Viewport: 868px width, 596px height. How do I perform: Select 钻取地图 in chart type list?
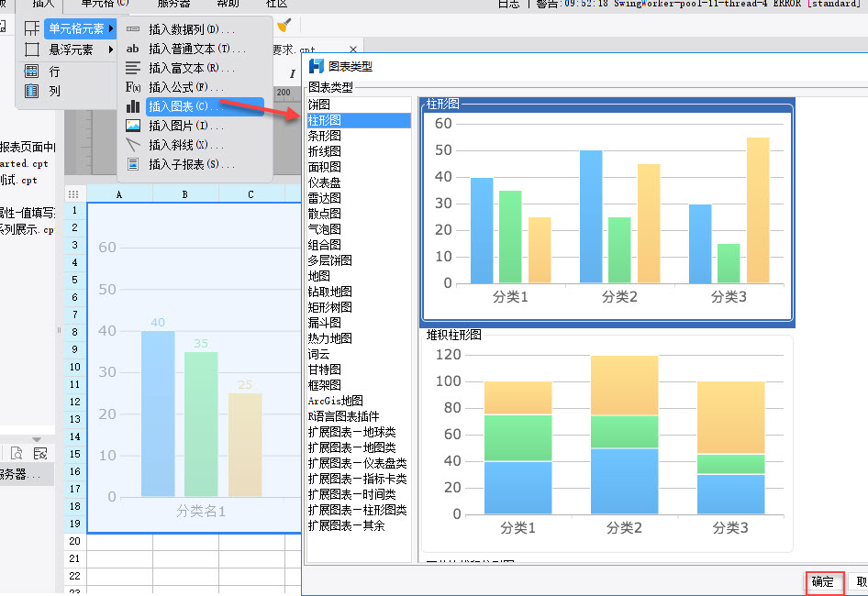click(x=359, y=292)
